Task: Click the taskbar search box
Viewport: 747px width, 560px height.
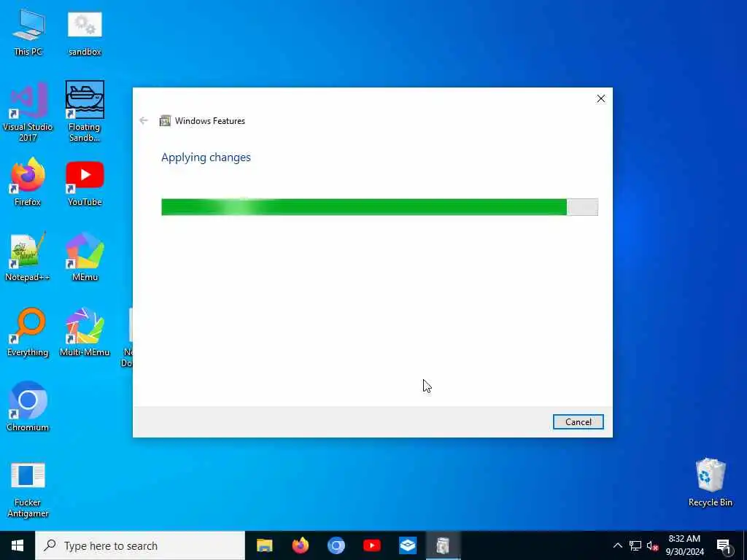Action: (140, 545)
